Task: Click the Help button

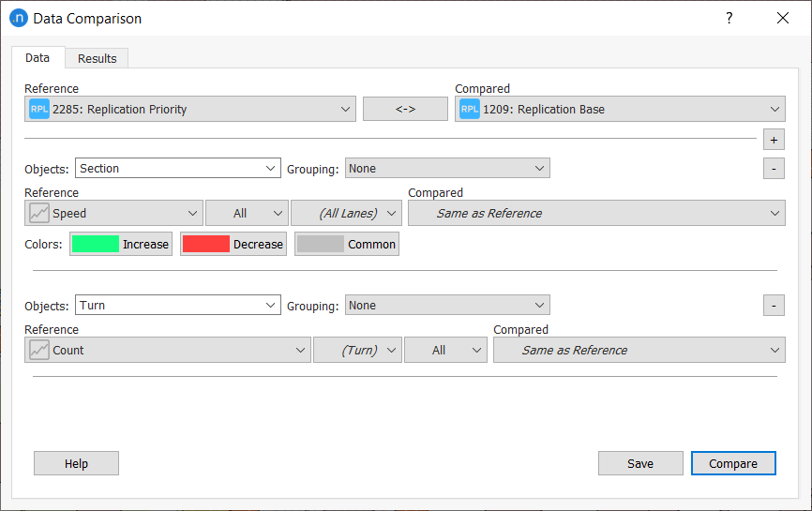Action: point(76,463)
